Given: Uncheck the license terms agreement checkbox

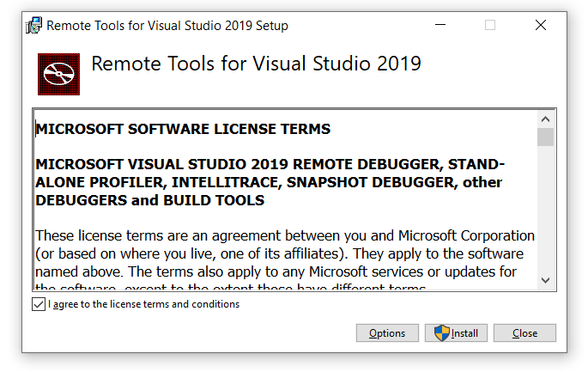Looking at the screenshot, I should (x=39, y=304).
